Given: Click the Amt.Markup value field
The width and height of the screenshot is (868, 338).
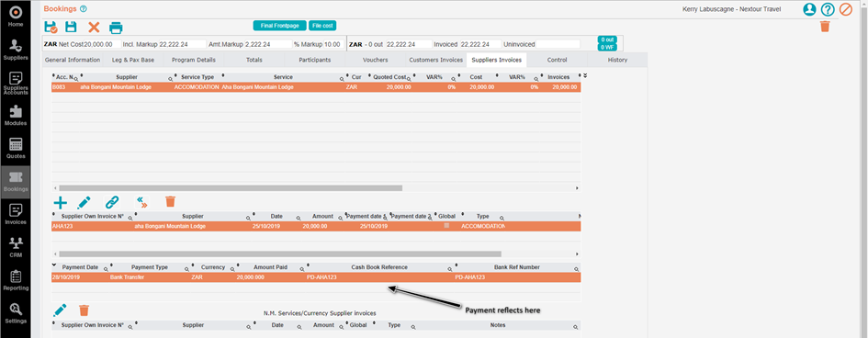Looking at the screenshot, I should pyautogui.click(x=267, y=44).
